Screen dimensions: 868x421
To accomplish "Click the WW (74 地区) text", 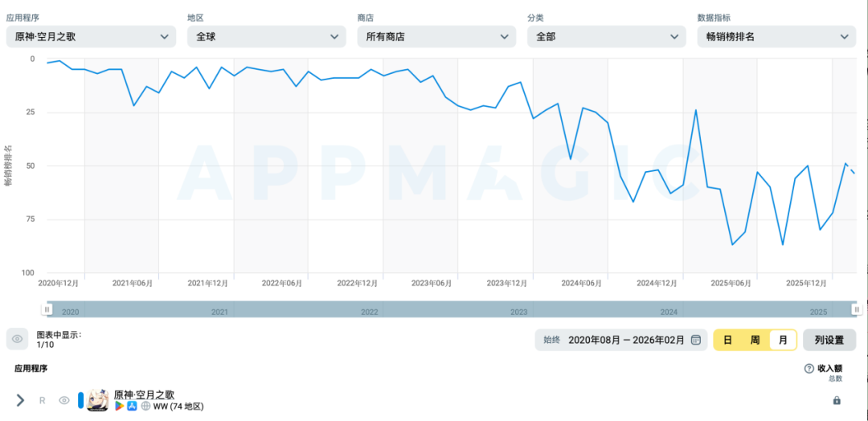I will tap(178, 407).
